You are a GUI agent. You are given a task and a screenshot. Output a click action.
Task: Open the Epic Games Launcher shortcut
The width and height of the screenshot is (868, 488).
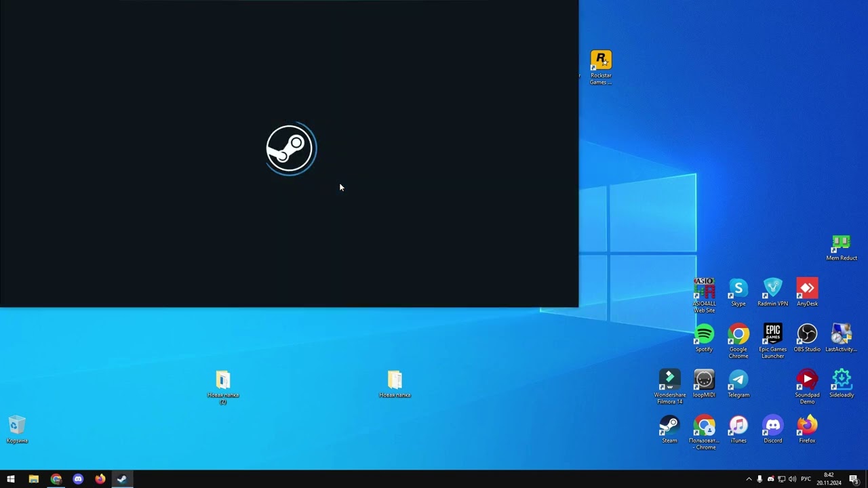coord(772,341)
